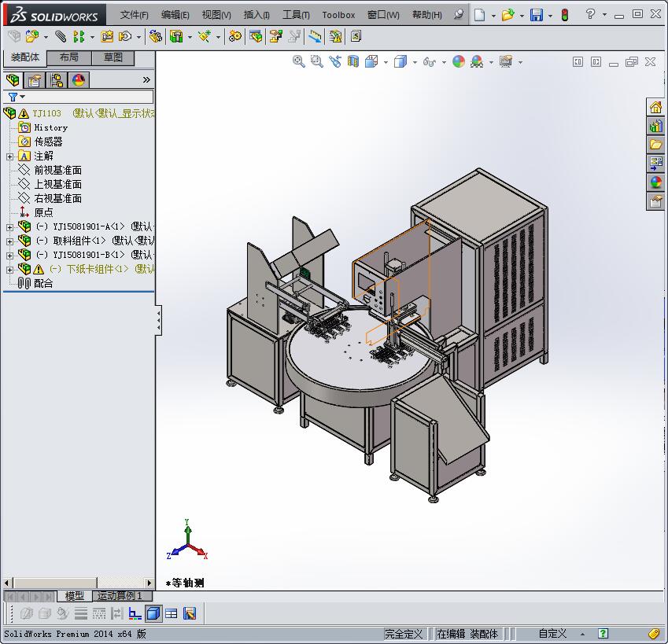Click the Rebuild traffic light icon

[x=565, y=15]
